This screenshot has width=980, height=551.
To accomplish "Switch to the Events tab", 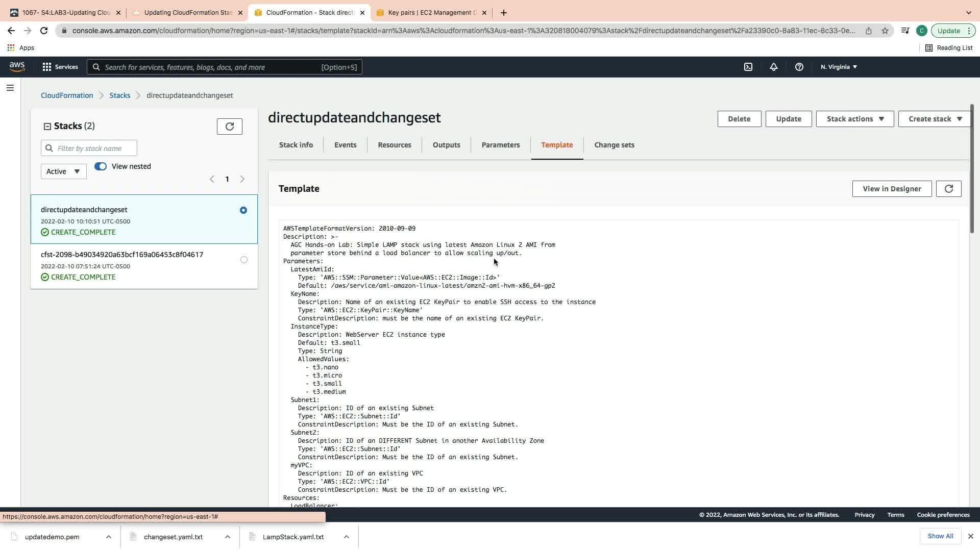I will pyautogui.click(x=345, y=145).
